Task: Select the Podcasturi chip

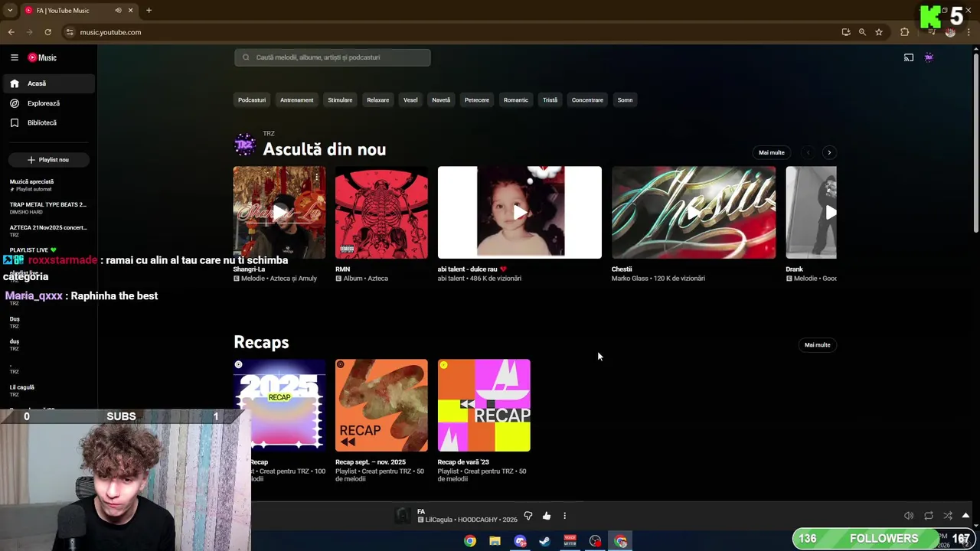Action: [x=252, y=100]
